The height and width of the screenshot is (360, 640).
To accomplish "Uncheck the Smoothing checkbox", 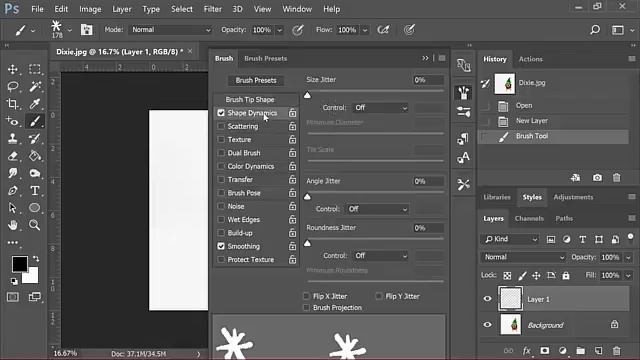I will pyautogui.click(x=221, y=246).
